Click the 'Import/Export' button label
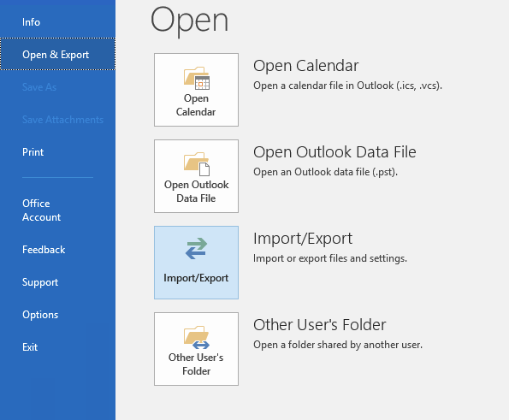This screenshot has height=420, width=509. point(196,278)
